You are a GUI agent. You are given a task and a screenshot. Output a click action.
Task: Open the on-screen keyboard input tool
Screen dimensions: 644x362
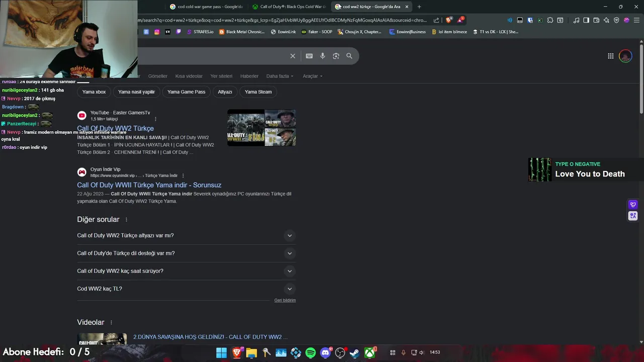tap(309, 56)
